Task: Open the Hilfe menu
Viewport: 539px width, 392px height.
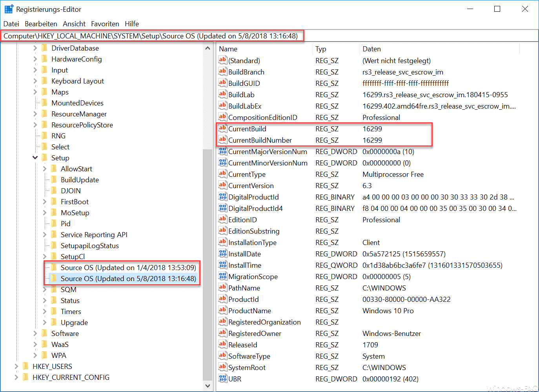Action: point(132,24)
